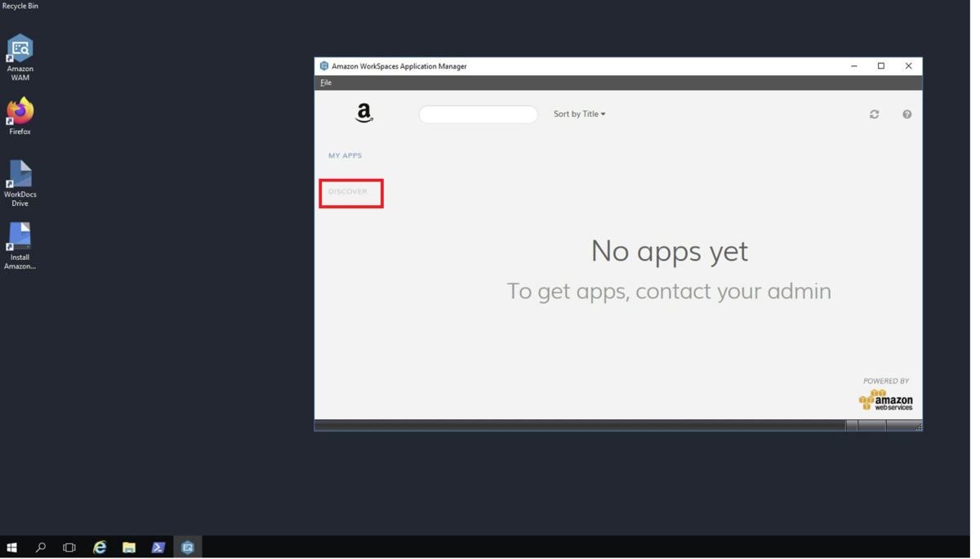The image size is (980, 559).
Task: Launch Internet Explorer from the taskbar
Action: 100,548
